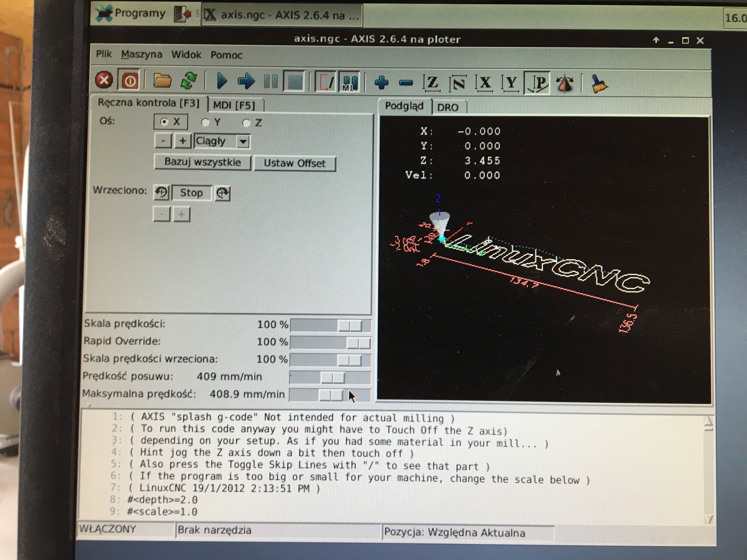Click the window roll-up arrow button
The width and height of the screenshot is (747, 560).
[656, 40]
